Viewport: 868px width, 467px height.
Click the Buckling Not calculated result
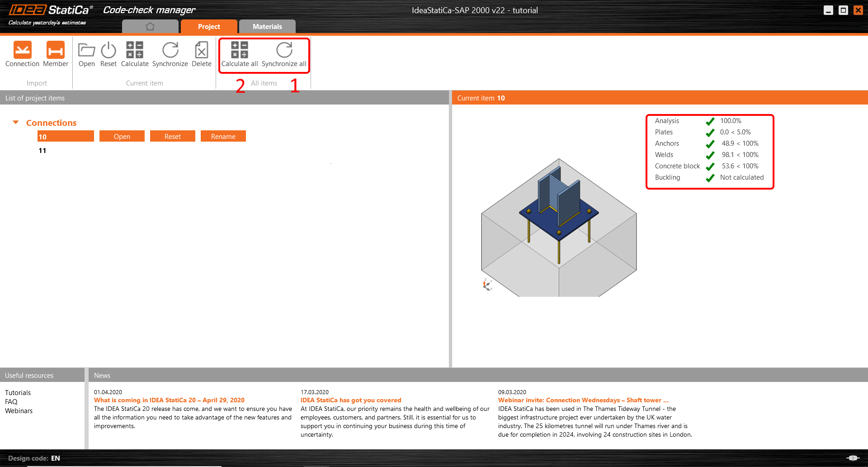click(x=709, y=177)
